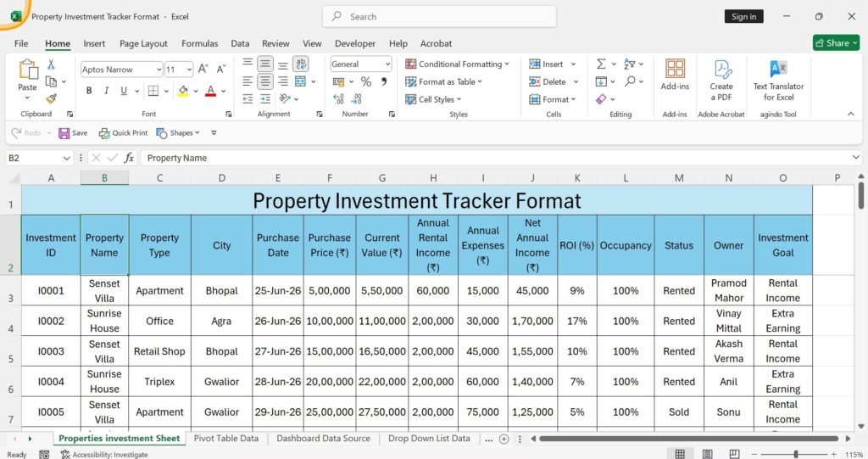Apply Percent Style format

pyautogui.click(x=366, y=82)
